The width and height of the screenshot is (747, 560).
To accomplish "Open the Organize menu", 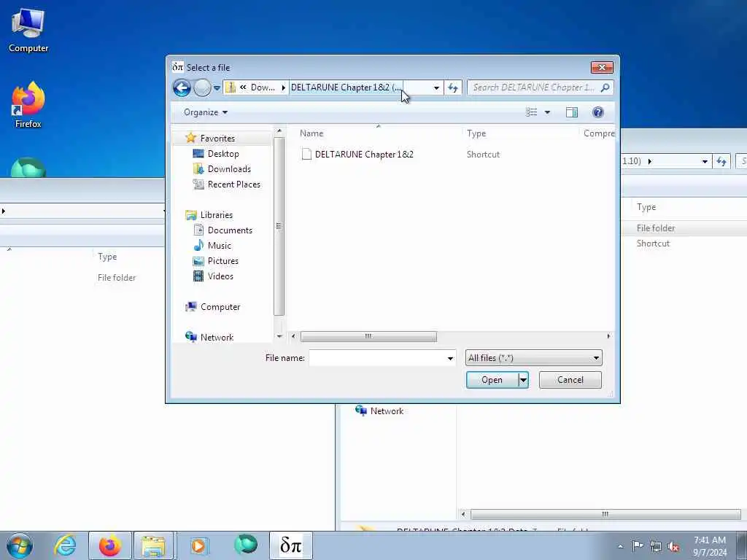I will [x=205, y=112].
